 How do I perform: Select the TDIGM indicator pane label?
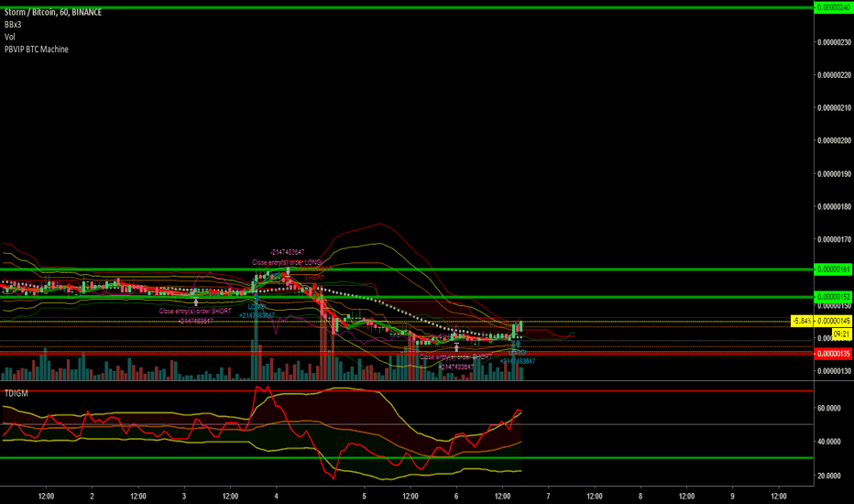(x=16, y=393)
